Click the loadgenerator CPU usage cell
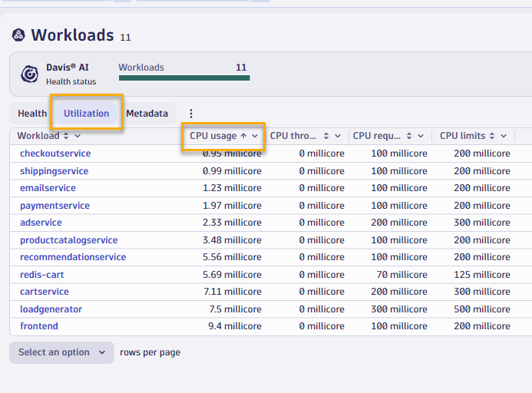Screen dimensions: 532x393 pos(235,309)
